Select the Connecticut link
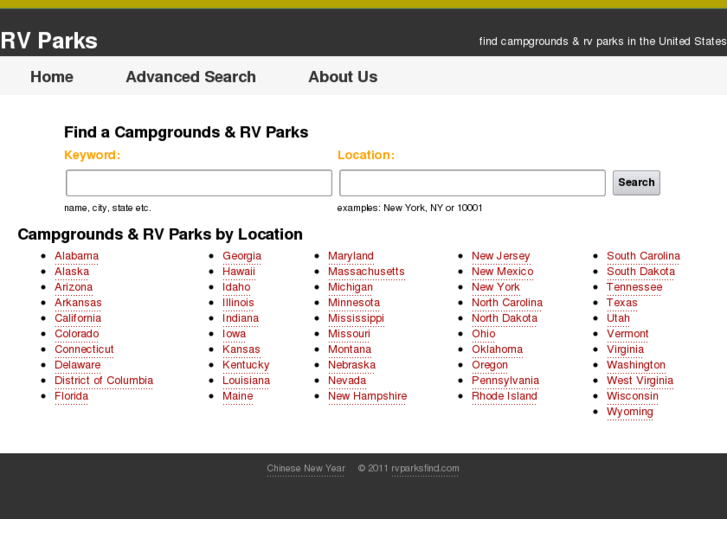The width and height of the screenshot is (727, 545). coord(84,349)
